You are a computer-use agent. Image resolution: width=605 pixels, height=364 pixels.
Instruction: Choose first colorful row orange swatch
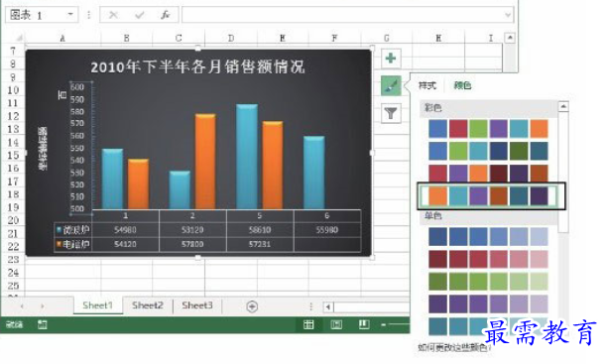tap(539, 129)
